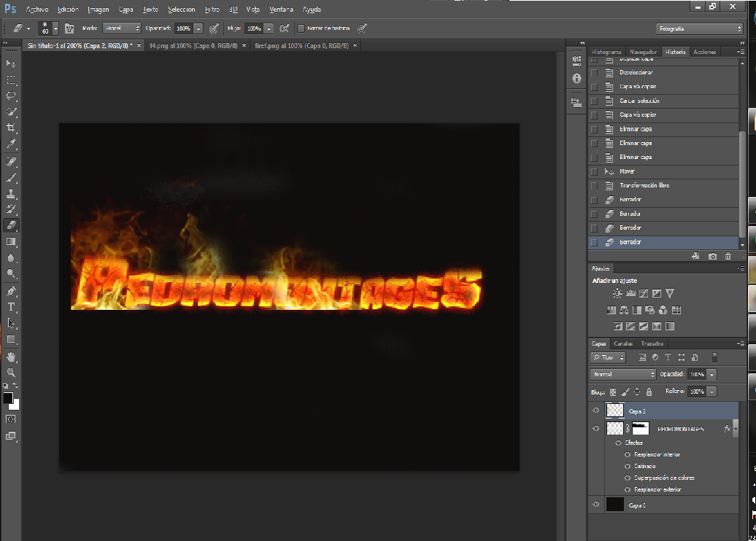The image size is (756, 541).
Task: Select the Hand tool
Action: click(11, 357)
